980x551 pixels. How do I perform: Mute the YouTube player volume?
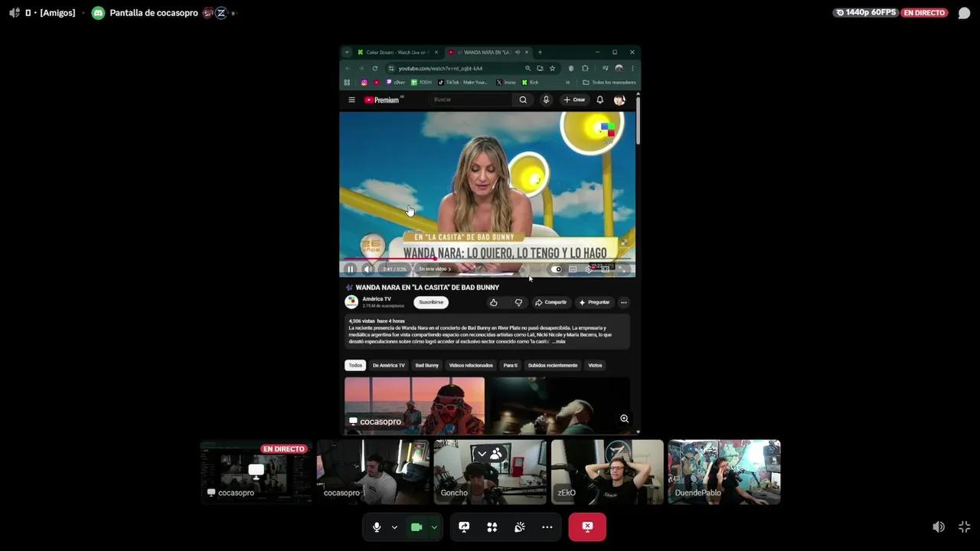(x=367, y=269)
